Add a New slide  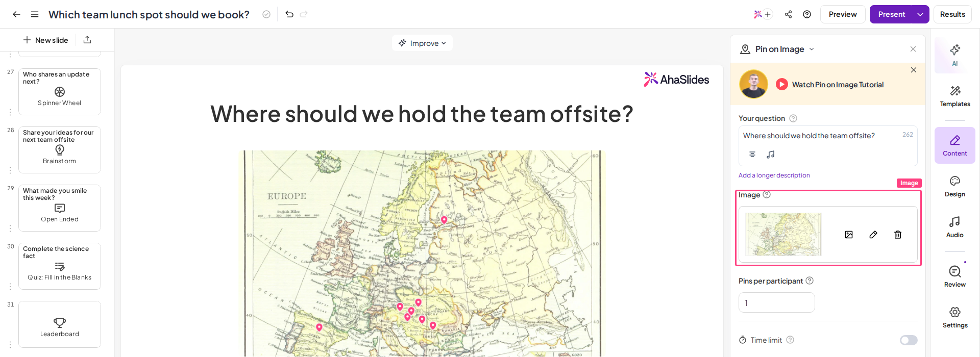point(45,40)
